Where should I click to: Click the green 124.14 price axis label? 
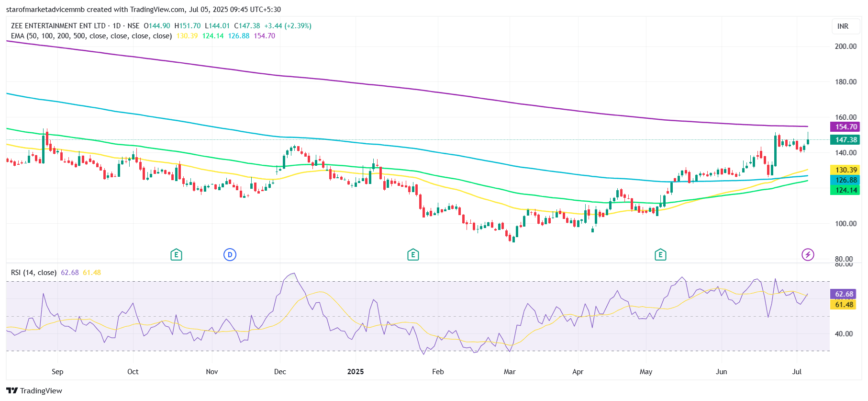click(845, 190)
